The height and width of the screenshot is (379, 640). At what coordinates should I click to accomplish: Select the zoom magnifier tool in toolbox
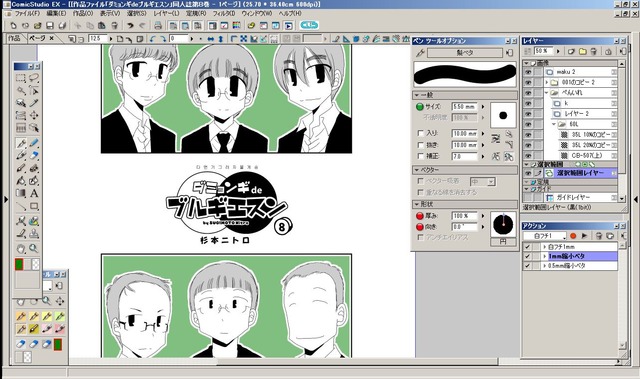[x=34, y=248]
